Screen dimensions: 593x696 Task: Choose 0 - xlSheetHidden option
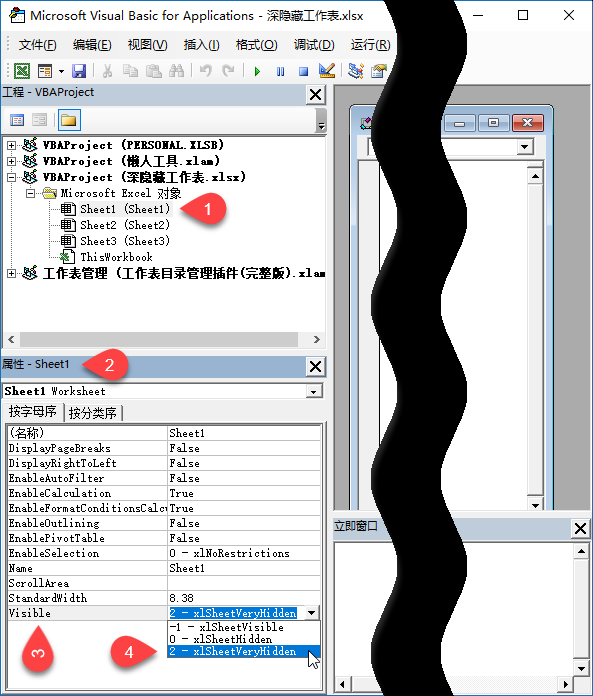coord(244,639)
